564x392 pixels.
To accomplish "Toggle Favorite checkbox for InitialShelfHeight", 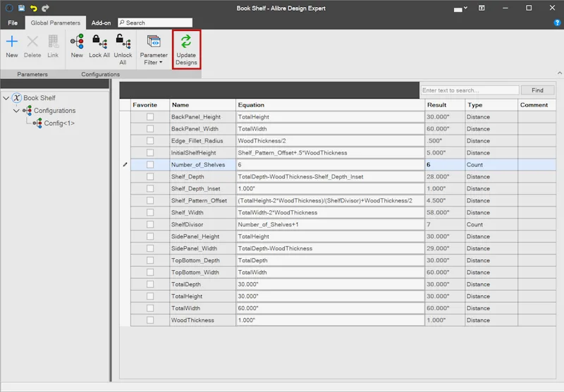I will coord(150,152).
